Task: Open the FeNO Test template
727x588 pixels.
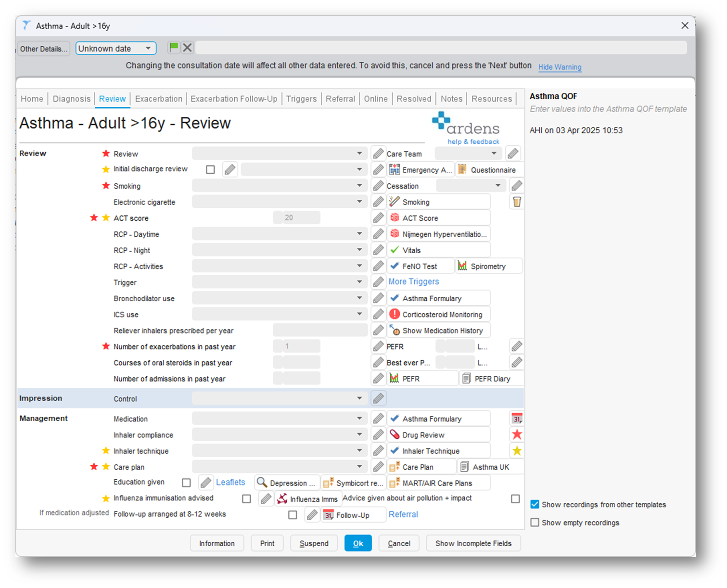Action: [421, 266]
